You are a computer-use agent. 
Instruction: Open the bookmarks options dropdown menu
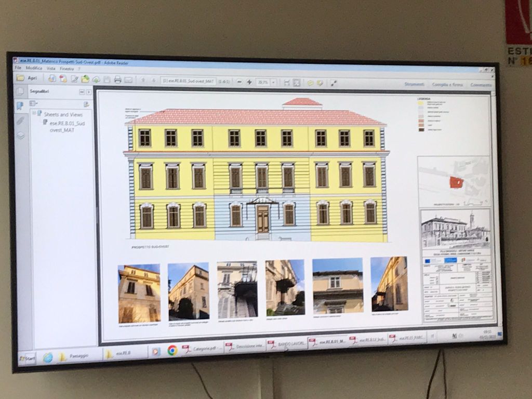pyautogui.click(x=33, y=103)
